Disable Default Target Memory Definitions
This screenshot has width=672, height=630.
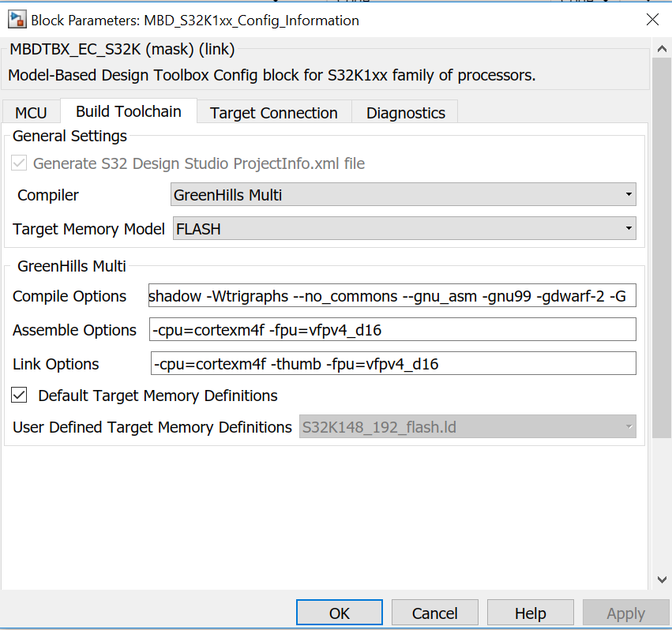[19, 395]
